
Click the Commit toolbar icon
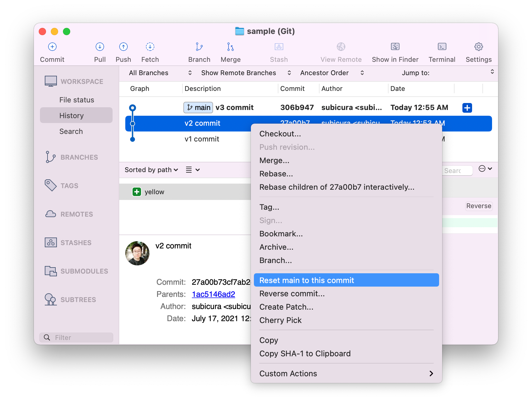[x=52, y=47]
